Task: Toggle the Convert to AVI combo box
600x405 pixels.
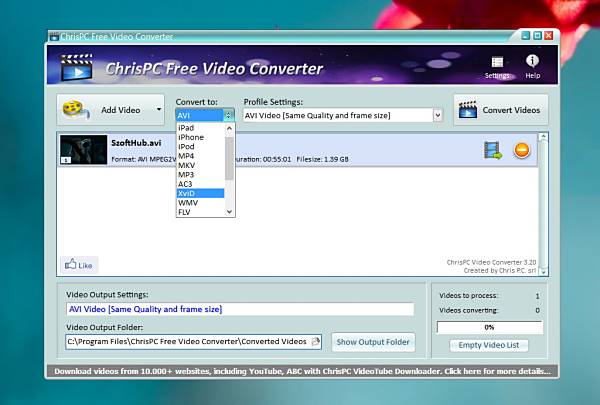Action: tap(204, 115)
